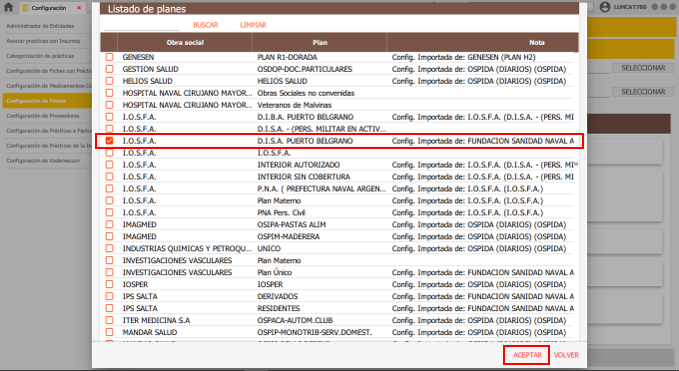This screenshot has width=679, height=371.
Task: Uncheck D.I.S.A. PUERTO BELGRANO row checkbox
Action: point(109,141)
